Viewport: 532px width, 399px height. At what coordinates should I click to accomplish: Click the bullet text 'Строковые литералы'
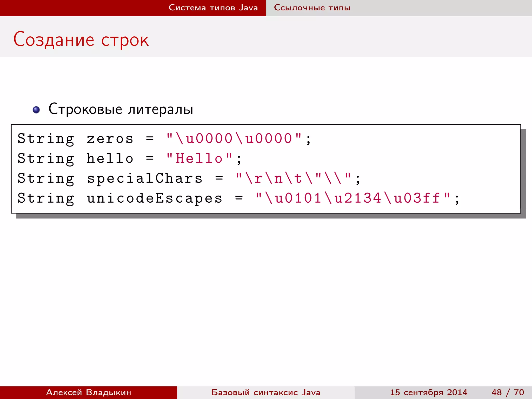[x=121, y=109]
